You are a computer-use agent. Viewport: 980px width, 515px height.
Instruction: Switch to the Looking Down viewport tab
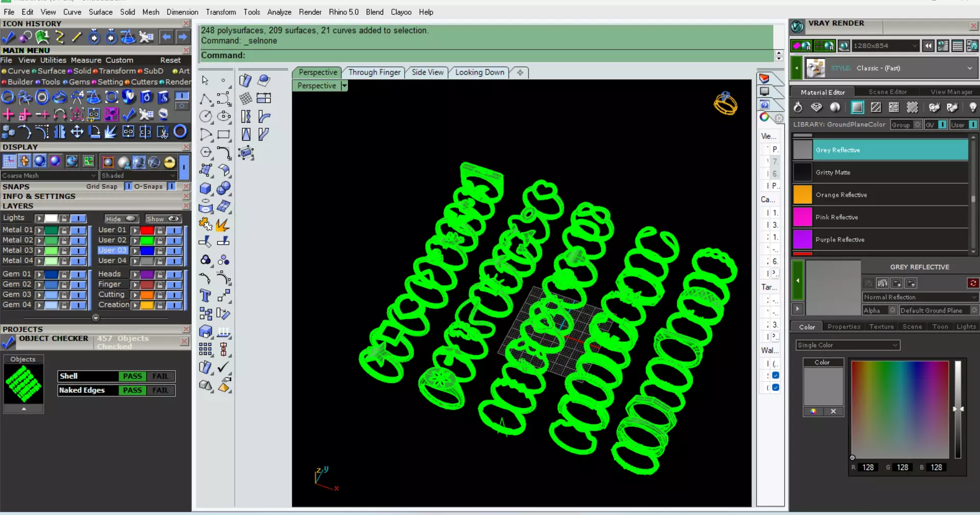coord(480,73)
